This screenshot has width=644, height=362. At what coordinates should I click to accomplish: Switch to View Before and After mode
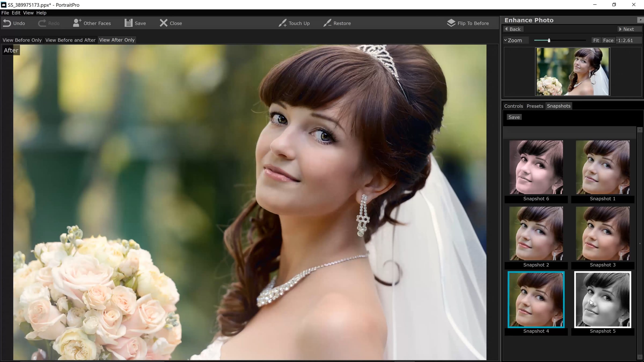70,40
